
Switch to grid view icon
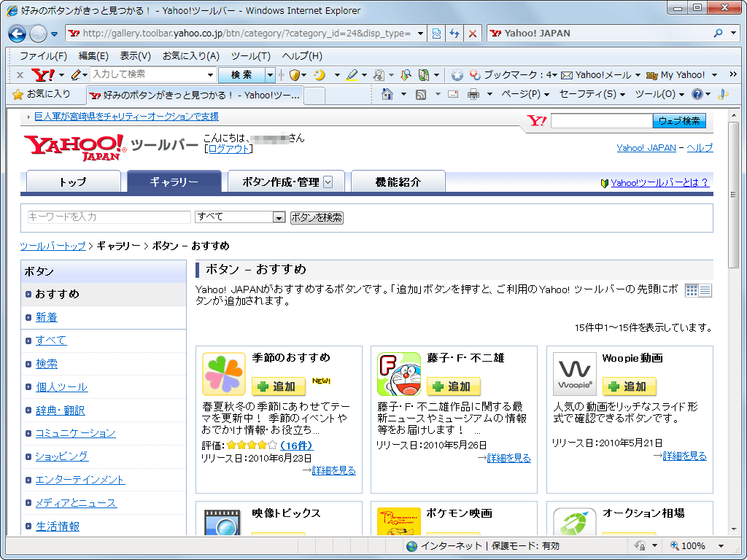coord(692,290)
